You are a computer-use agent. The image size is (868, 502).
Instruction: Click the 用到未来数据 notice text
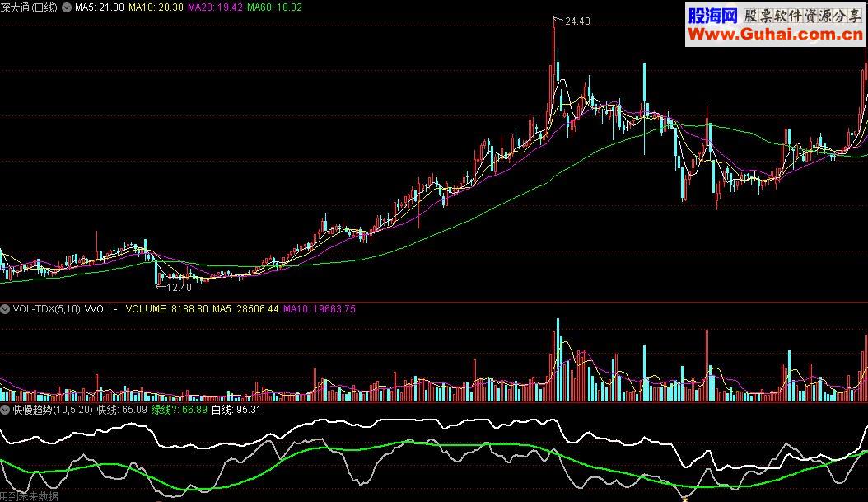[29, 497]
